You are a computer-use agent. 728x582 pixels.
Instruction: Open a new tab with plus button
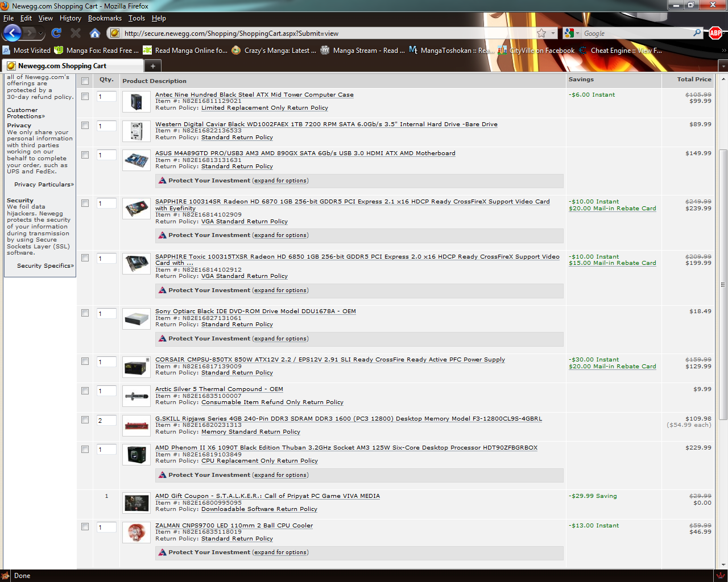[152, 66]
